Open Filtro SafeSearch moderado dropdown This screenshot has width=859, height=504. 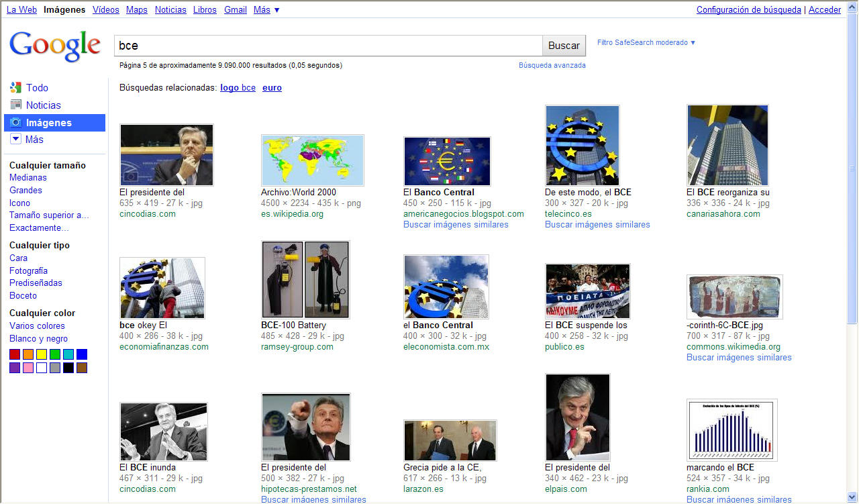click(646, 42)
